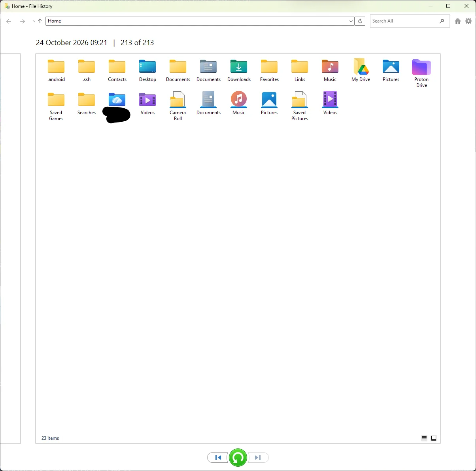Go back to the previous location

click(x=9, y=21)
